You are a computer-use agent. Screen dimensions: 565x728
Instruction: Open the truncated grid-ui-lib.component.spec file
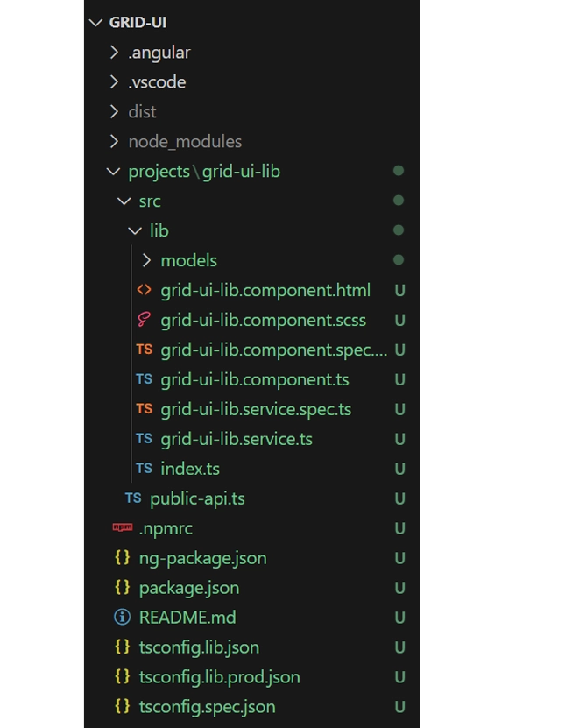pos(274,350)
